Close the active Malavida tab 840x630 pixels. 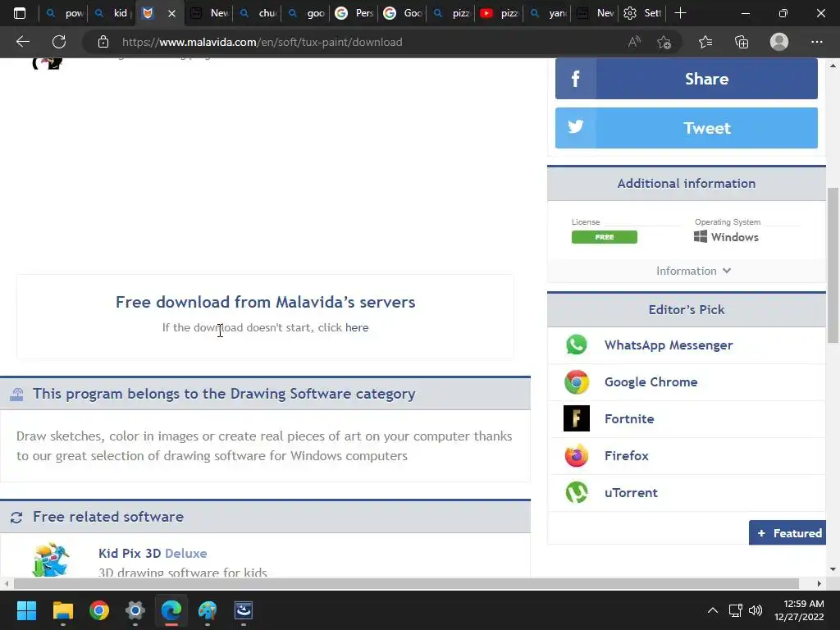click(171, 13)
